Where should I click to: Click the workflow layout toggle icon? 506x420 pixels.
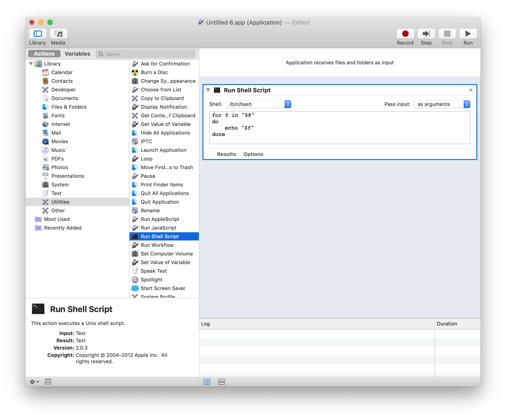[x=221, y=382]
